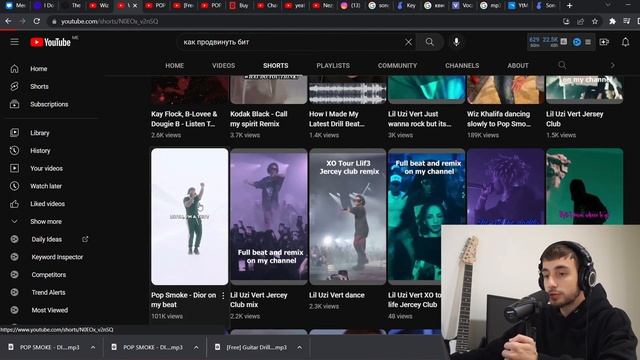The image size is (640, 360).
Task: Switch to COMMUNITY tab
Action: tap(397, 65)
